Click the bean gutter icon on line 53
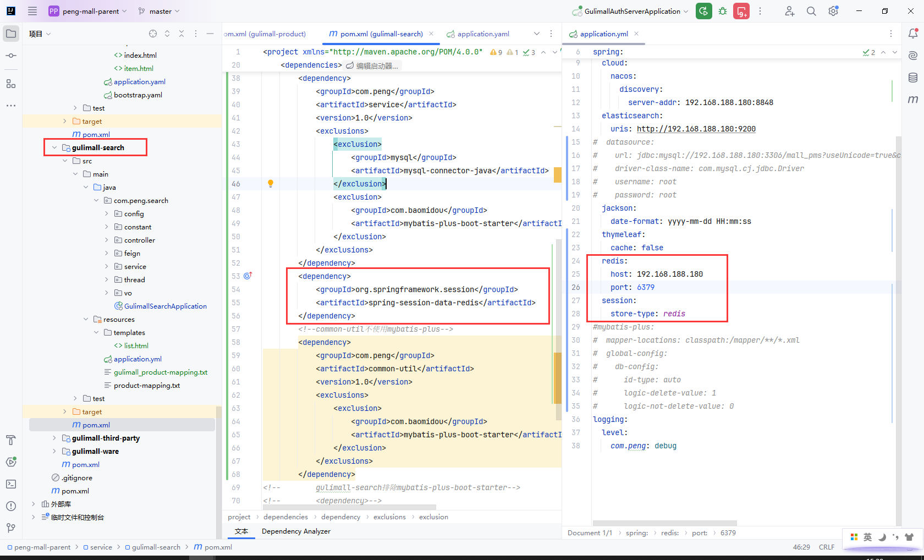924x560 pixels. [x=248, y=276]
